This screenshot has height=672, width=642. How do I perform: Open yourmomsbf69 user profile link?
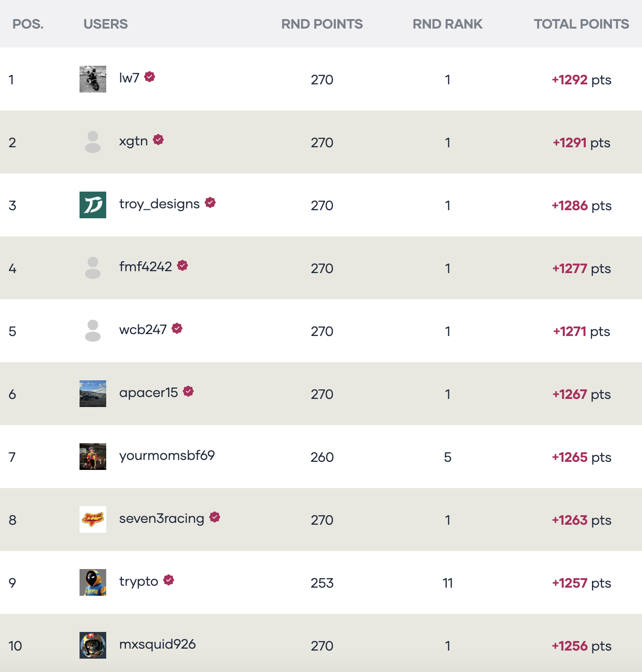(x=167, y=456)
